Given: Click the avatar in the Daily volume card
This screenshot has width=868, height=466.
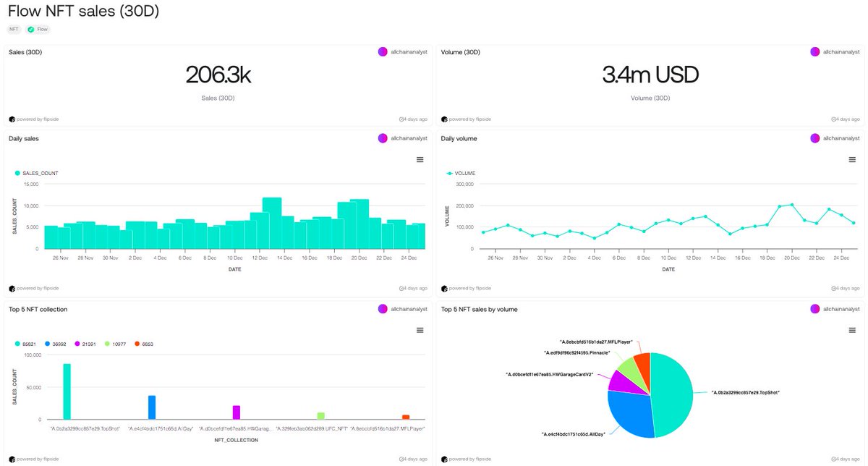Looking at the screenshot, I should pyautogui.click(x=815, y=138).
